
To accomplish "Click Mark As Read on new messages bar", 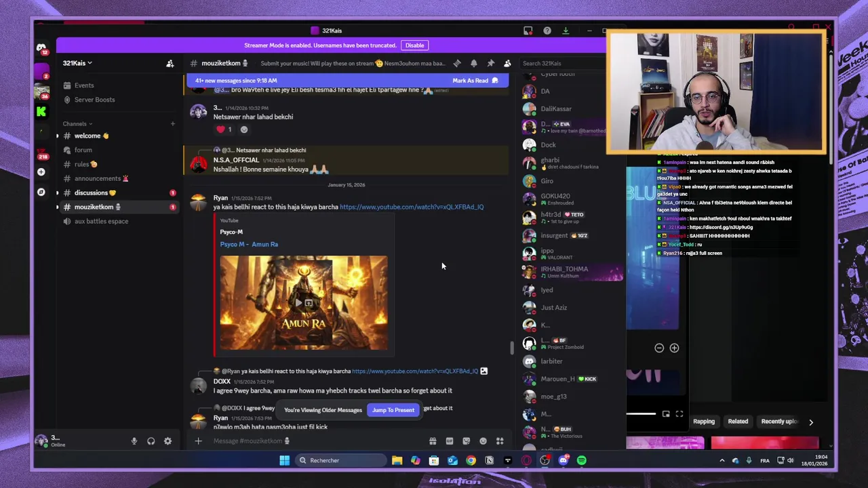I will coord(475,81).
